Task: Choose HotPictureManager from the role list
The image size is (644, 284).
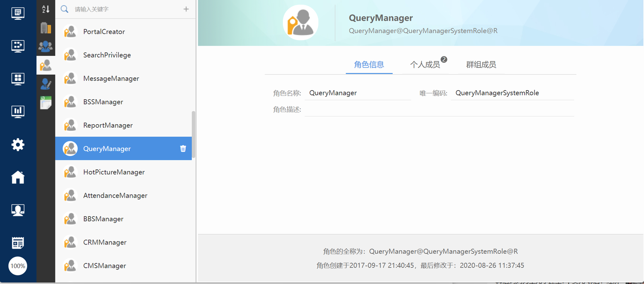Action: (114, 172)
